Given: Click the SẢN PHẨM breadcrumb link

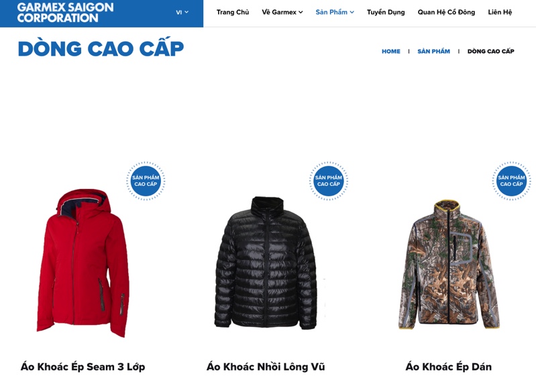Looking at the screenshot, I should pos(433,51).
